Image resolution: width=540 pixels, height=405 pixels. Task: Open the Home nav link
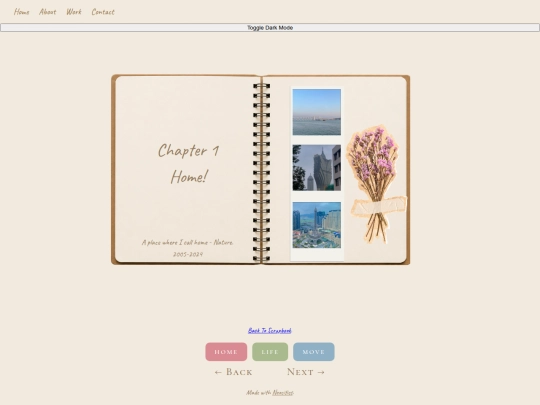[x=21, y=12]
